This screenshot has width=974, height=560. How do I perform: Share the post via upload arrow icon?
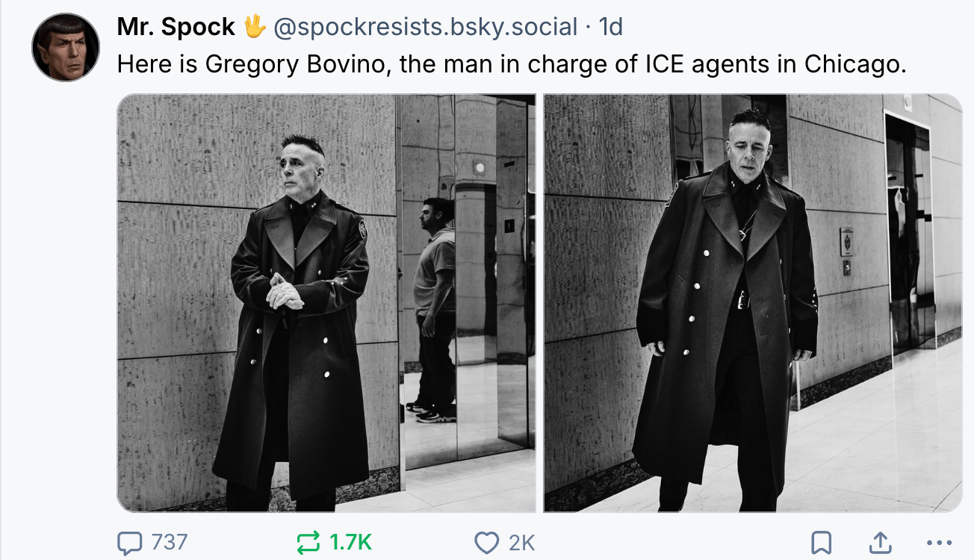880,543
